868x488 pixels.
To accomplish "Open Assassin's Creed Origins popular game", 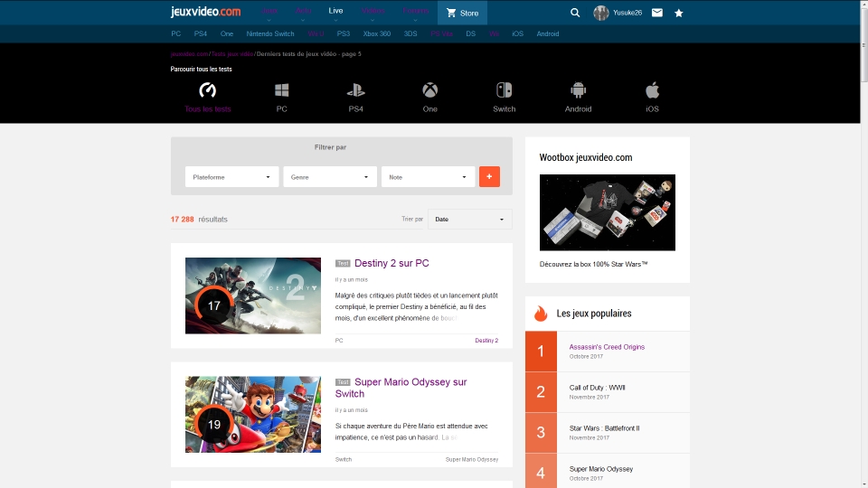I will [607, 347].
